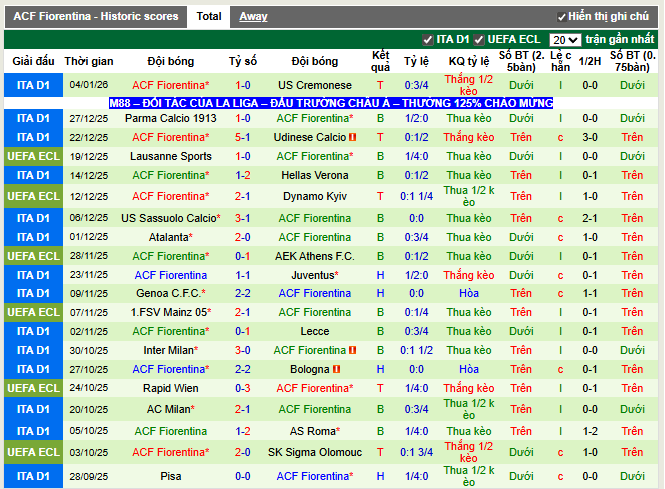Open the 20 recent matches dropdown

pyautogui.click(x=565, y=40)
